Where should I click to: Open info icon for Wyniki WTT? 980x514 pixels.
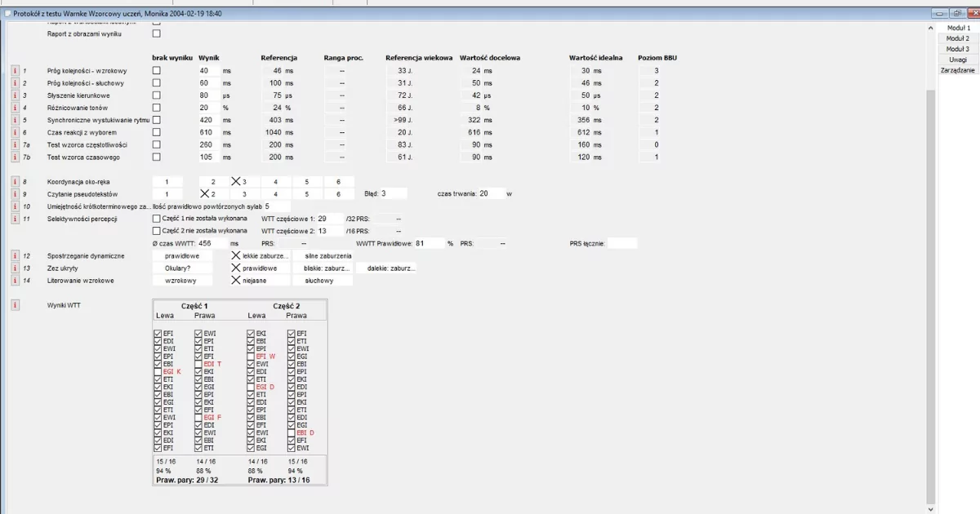pos(14,305)
